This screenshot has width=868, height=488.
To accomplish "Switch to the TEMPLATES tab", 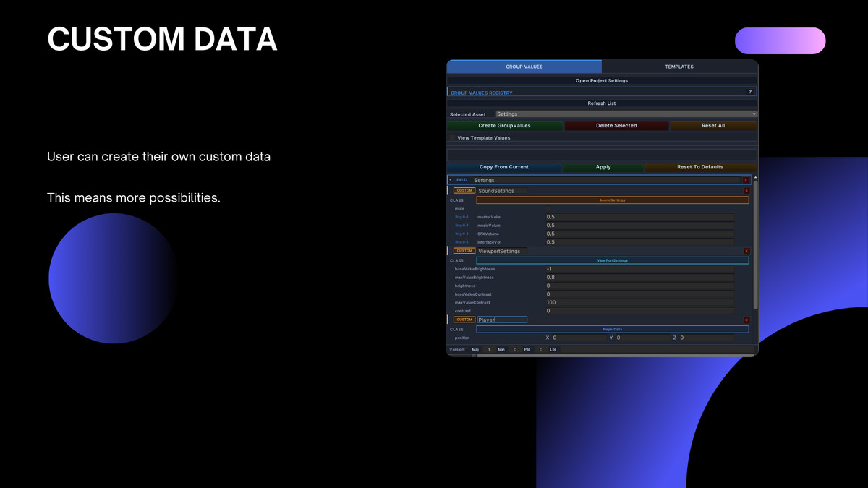I will click(x=679, y=67).
